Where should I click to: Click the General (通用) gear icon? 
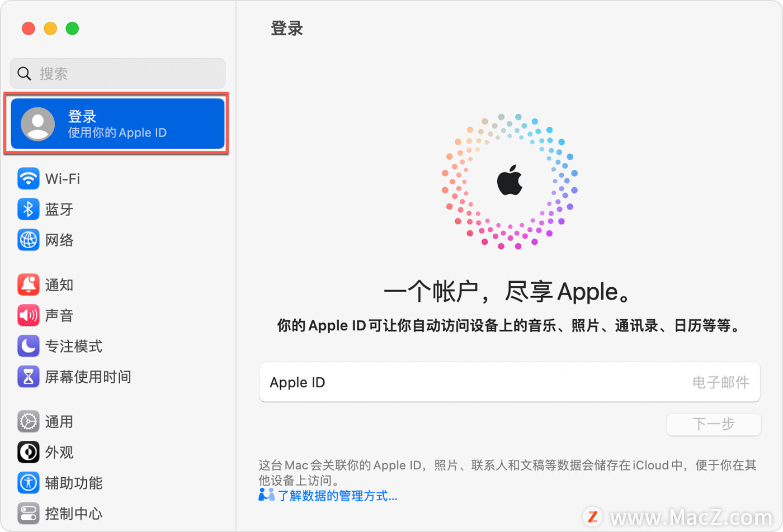(x=29, y=422)
